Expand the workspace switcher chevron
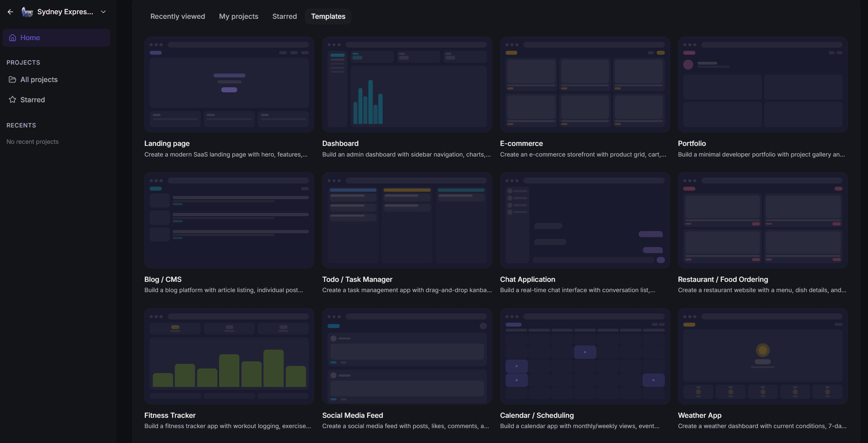The height and width of the screenshot is (443, 868). coord(103,12)
